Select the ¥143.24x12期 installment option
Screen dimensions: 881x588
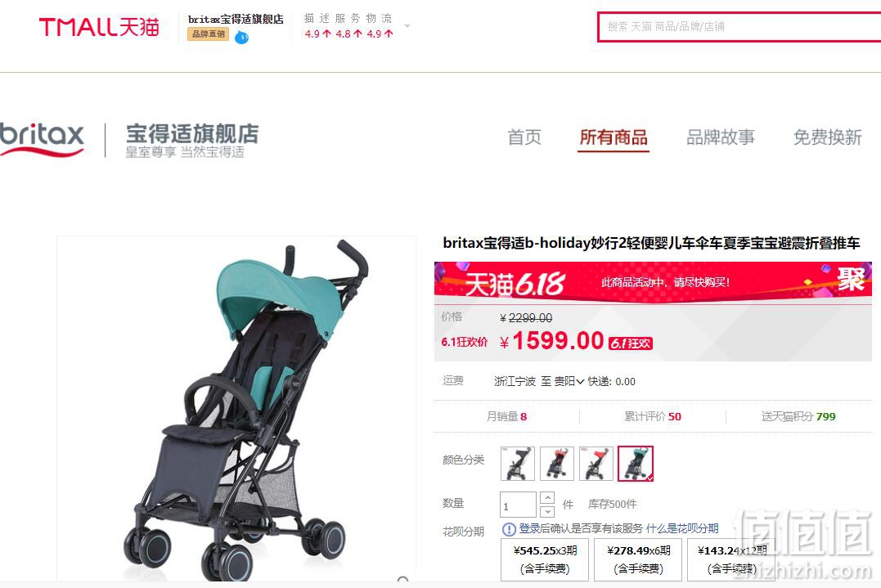pyautogui.click(x=731, y=559)
